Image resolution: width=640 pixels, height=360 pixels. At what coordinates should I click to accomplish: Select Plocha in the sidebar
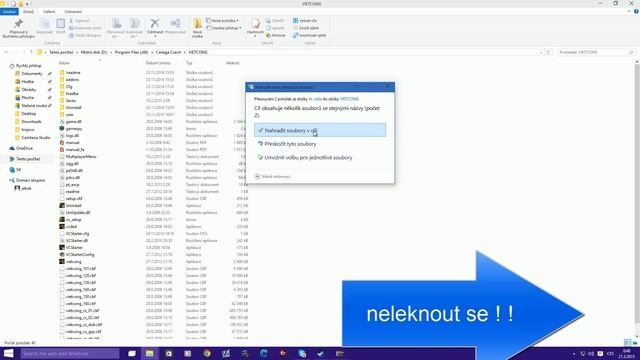click(x=28, y=98)
